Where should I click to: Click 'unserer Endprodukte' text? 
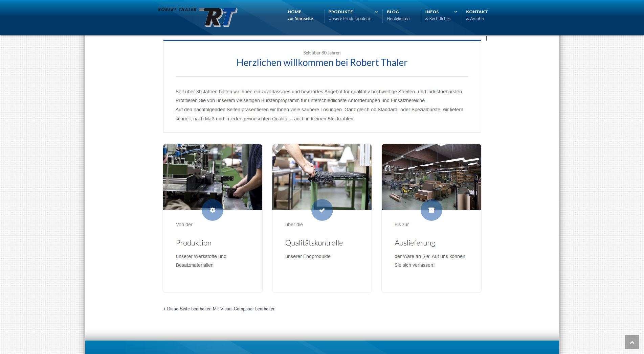[308, 256]
